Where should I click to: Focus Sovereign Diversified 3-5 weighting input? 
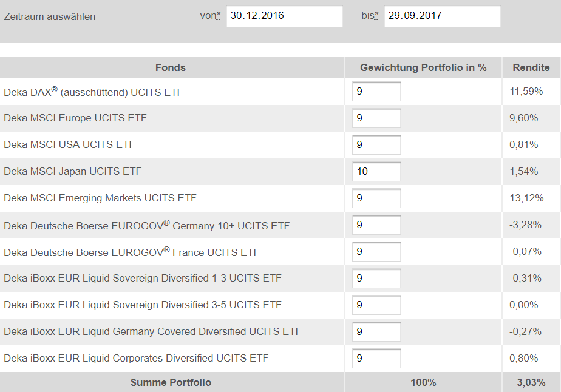[376, 305]
